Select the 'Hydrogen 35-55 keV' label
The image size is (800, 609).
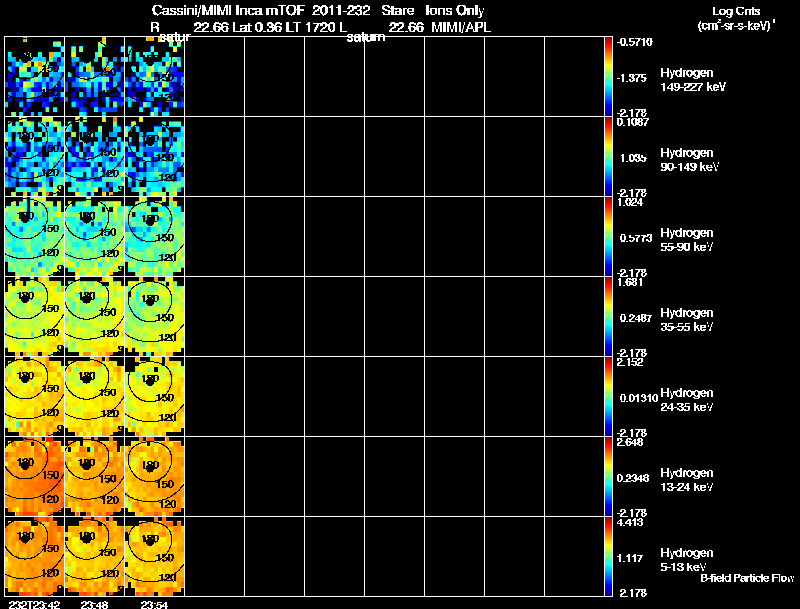point(687,320)
